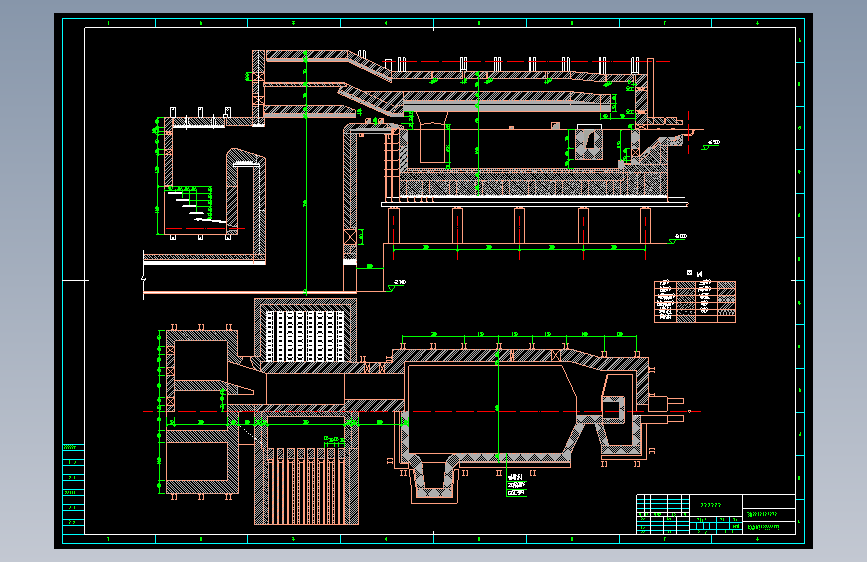
Task: Select the hatch pattern legend table
Action: [695, 301]
